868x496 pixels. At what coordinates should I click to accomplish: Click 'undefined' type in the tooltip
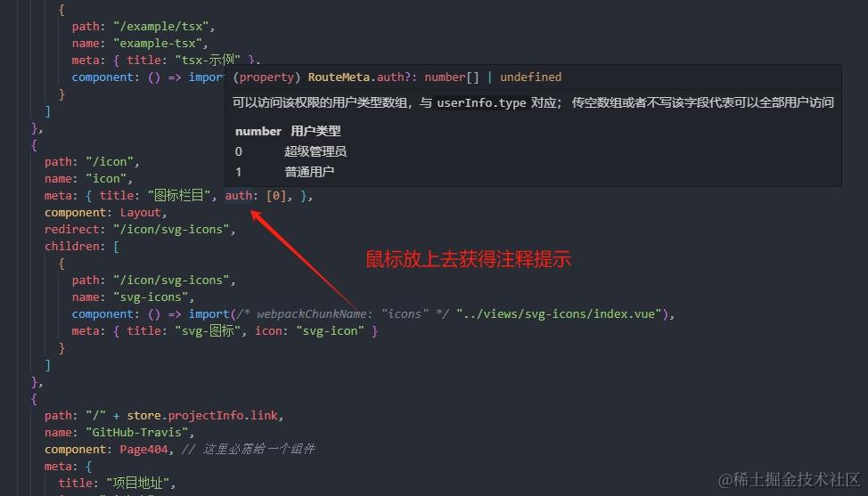pyautogui.click(x=530, y=77)
